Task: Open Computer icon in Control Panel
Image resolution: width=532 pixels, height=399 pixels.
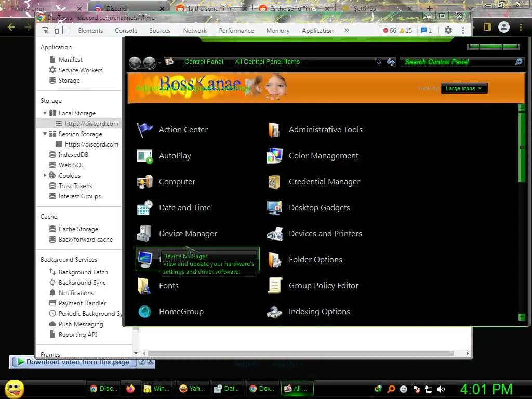Action: pyautogui.click(x=145, y=182)
